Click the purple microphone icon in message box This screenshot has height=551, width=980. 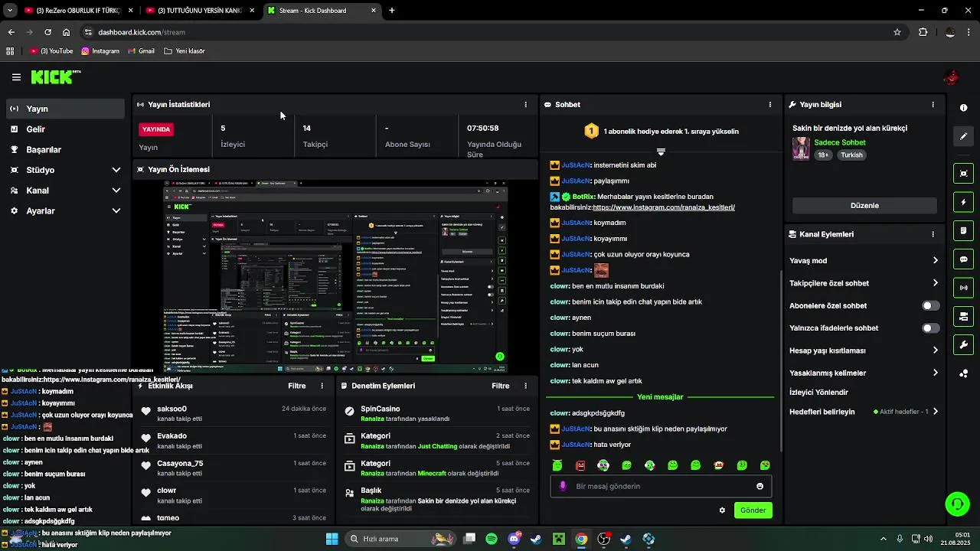click(x=563, y=486)
